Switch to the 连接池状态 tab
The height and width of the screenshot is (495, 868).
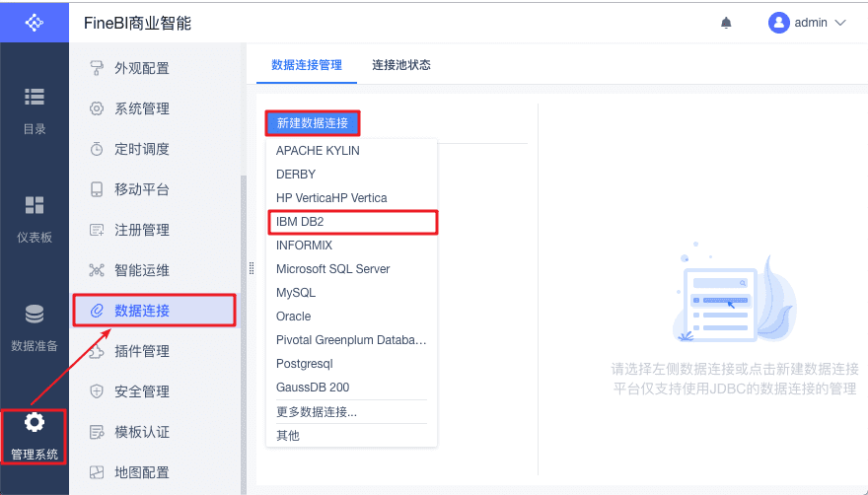tap(400, 65)
